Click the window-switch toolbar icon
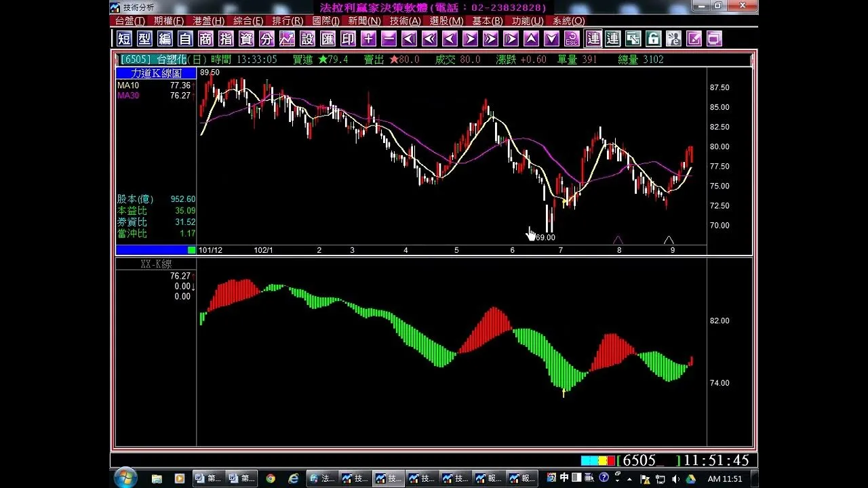Image resolution: width=868 pixels, height=488 pixels. pos(633,39)
